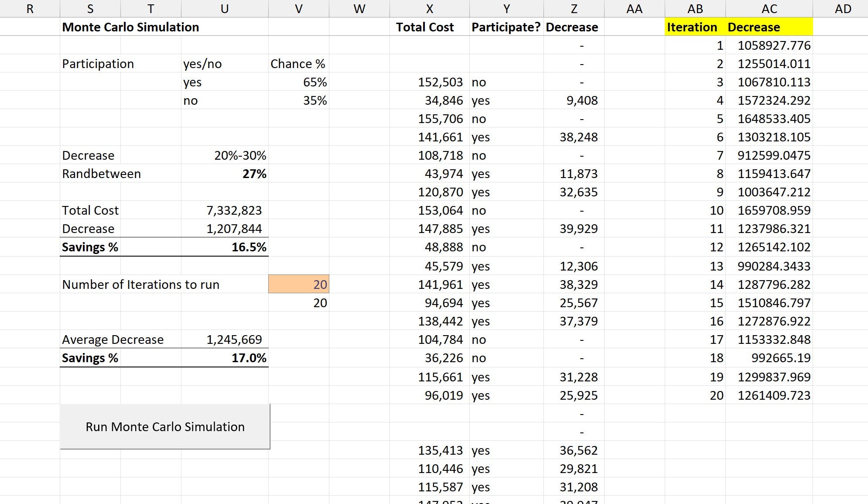Select the '20%-30%' decrease range cell

pos(225,155)
